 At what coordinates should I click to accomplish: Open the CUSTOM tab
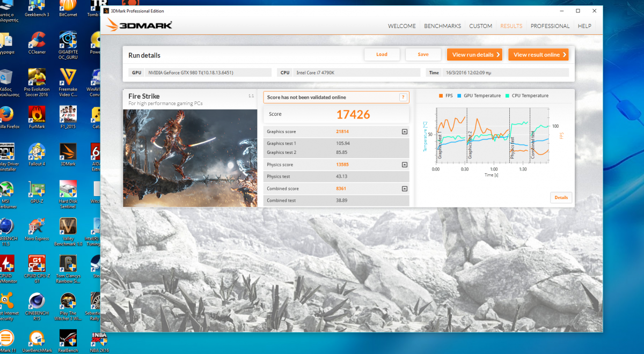[481, 26]
